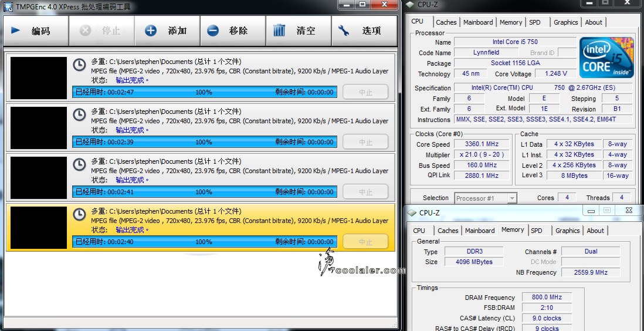The height and width of the screenshot is (331, 644).
Task: Click Package value Socket 1156 LGA
Action: 515,63
